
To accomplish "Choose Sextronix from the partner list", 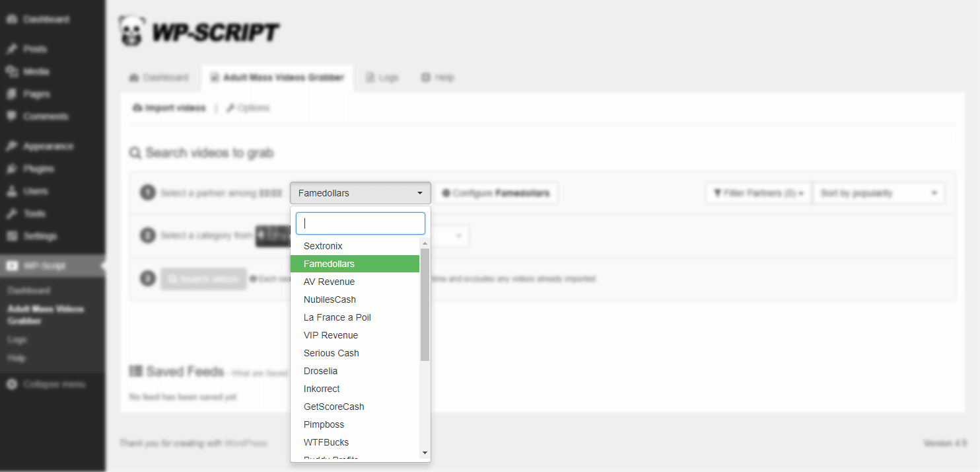I will (355, 246).
